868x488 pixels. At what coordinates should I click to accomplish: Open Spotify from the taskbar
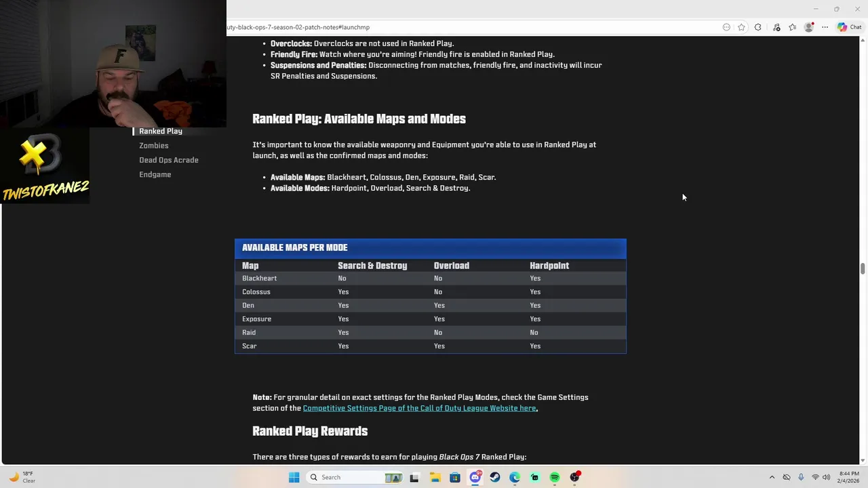555,477
